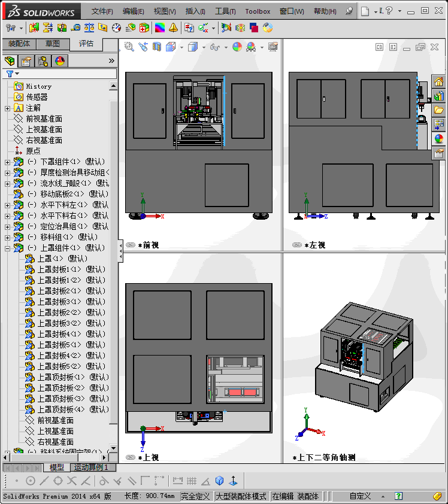Expand the 移料组<1> node
Screen dimensions: 448x504
pos(7,238)
